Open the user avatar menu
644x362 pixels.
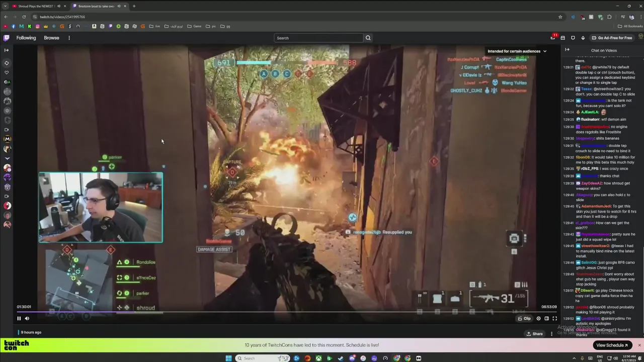click(640, 38)
